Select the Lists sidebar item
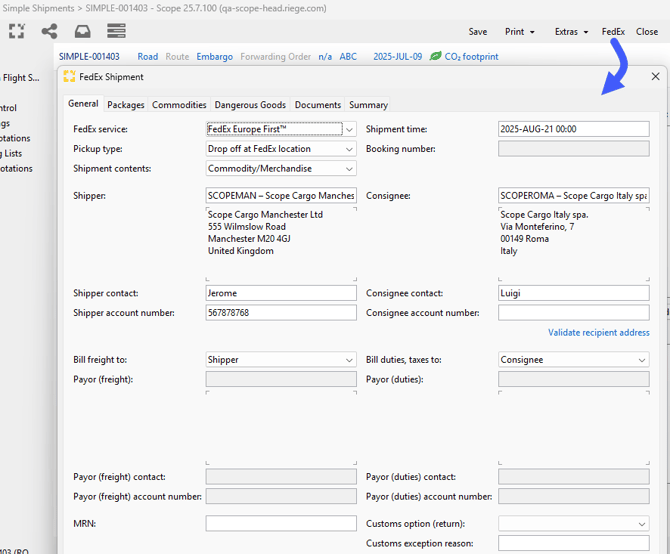This screenshot has width=670, height=554. [12, 153]
